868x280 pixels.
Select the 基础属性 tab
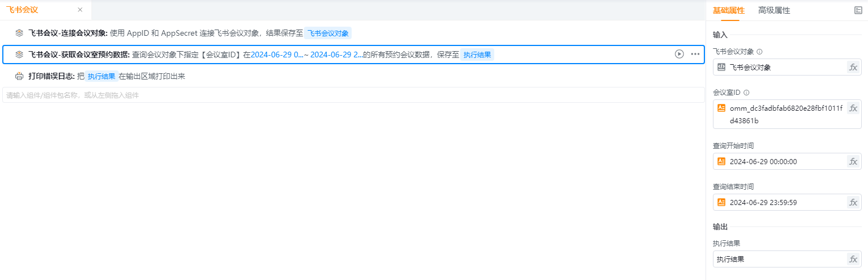729,10
